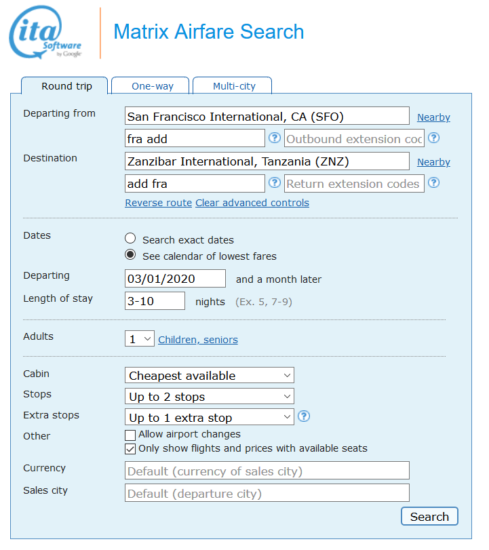Open help icon beside 'fra add' routing field

coord(274,138)
